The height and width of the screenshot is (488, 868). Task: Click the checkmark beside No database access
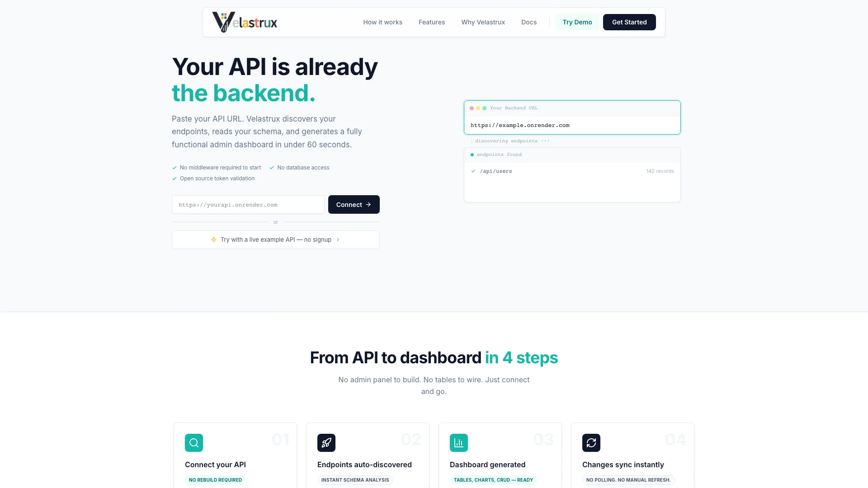pos(272,168)
